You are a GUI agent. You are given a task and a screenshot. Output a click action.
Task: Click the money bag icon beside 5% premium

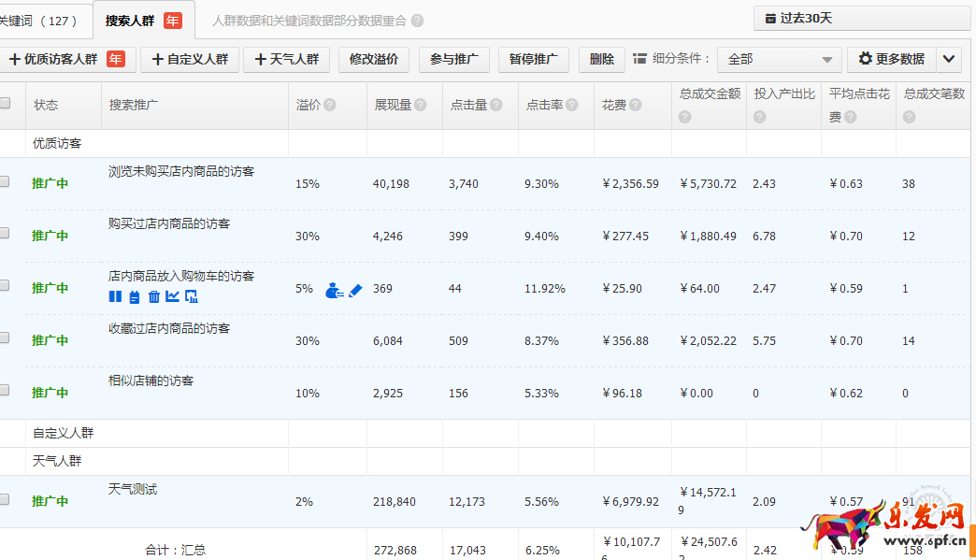point(334,291)
